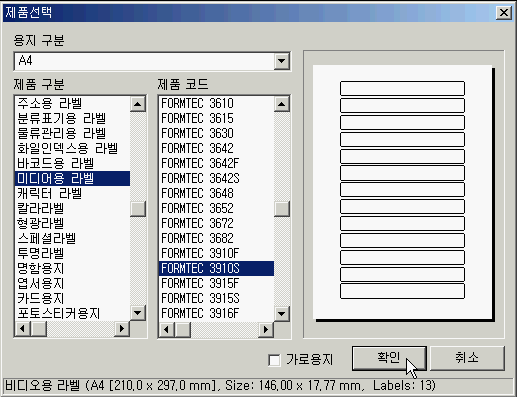
Task: Select 바코드용 라벨 category
Action: pyautogui.click(x=72, y=163)
